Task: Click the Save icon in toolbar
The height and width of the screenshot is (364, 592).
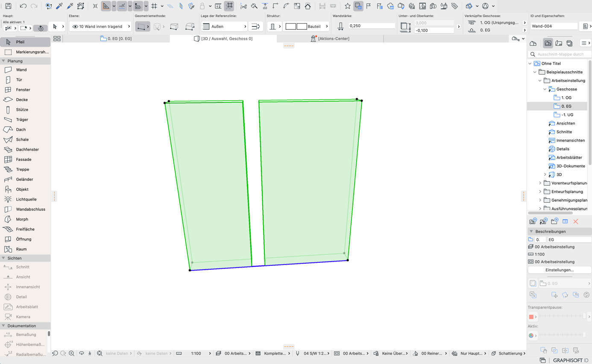Action: (x=8, y=6)
